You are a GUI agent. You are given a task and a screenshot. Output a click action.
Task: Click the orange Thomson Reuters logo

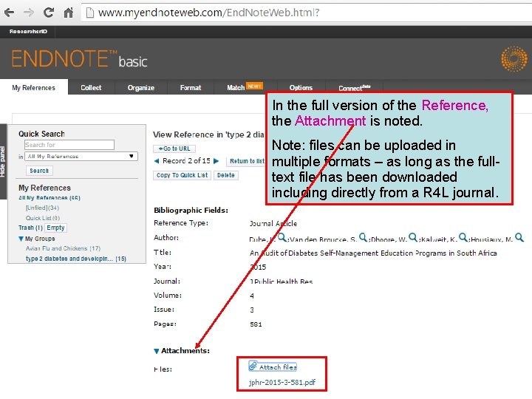tap(514, 58)
